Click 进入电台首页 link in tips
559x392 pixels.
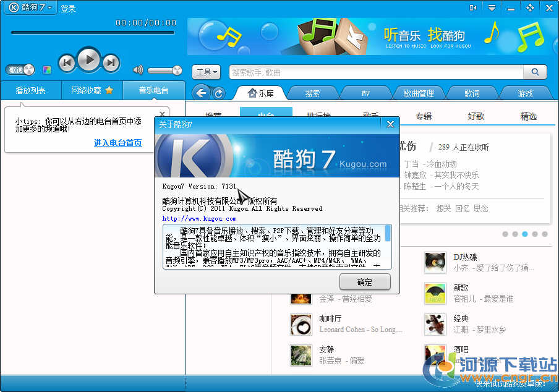point(117,143)
